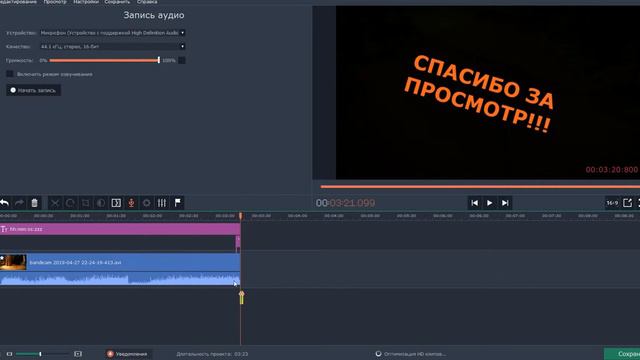This screenshot has height=360, width=640.
Task: Open the Сохранить menu in the menu bar
Action: tap(117, 2)
